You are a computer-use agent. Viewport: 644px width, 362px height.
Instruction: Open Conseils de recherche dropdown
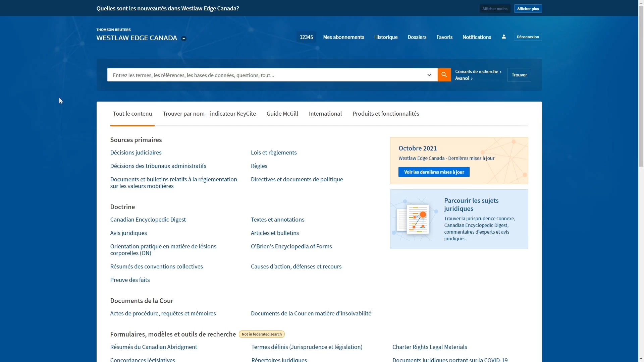click(x=478, y=71)
